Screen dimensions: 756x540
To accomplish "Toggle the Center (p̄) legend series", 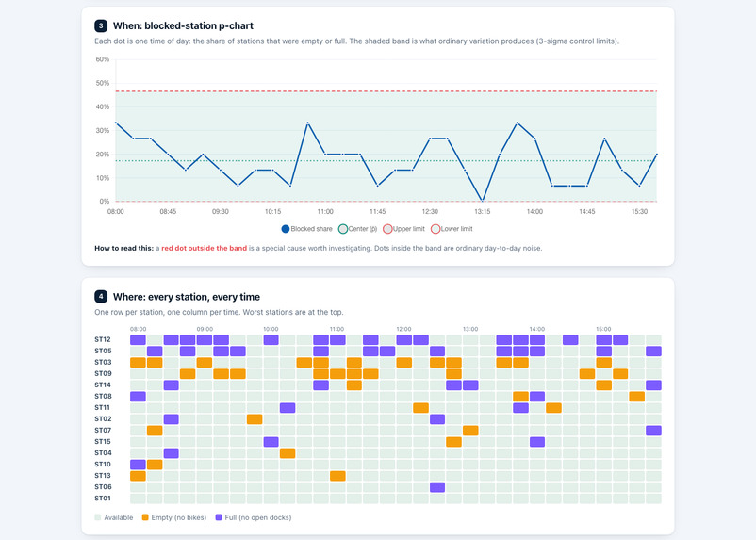I will tap(358, 229).
